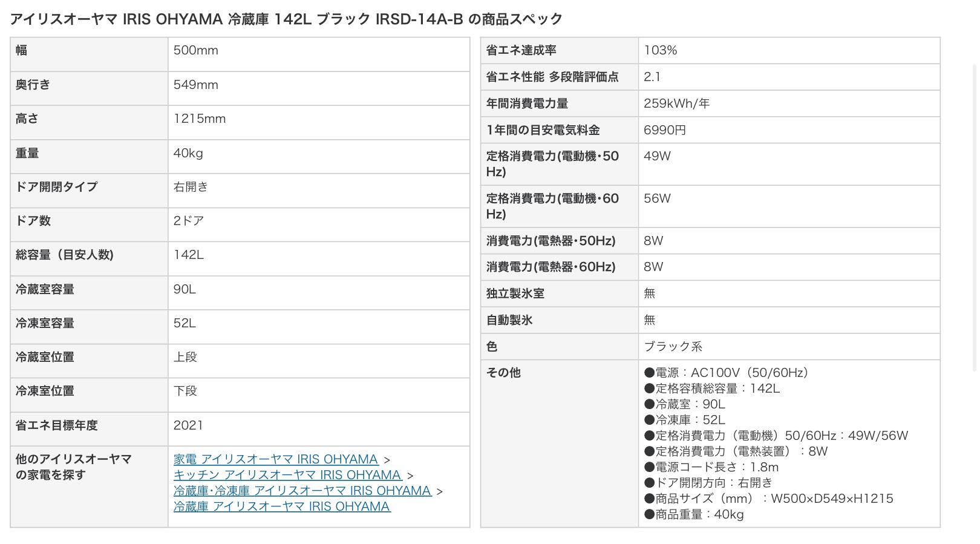Click the ●定格消費電力（電熱装置）：8W line
The height and width of the screenshot is (544, 980).
736,451
